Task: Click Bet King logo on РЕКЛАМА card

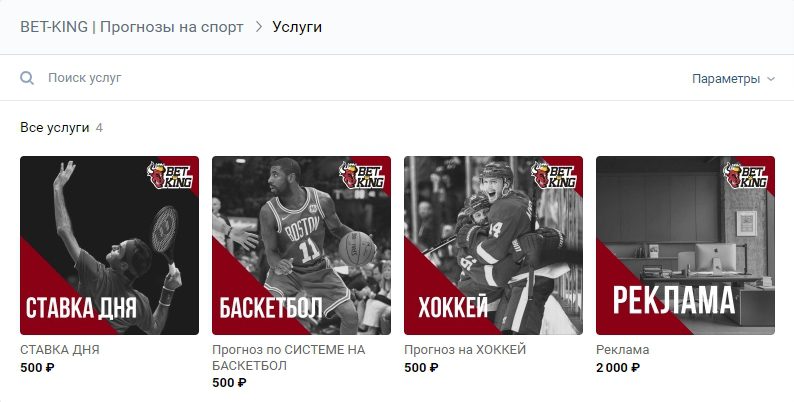Action: pyautogui.click(x=745, y=175)
